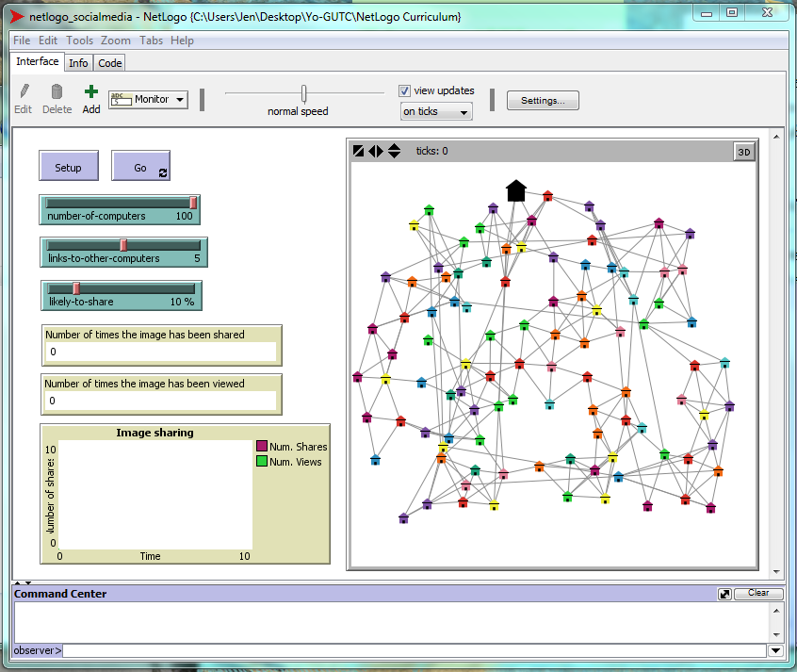Viewport: 797px width, 672px height.
Task: Click the Settings button
Action: [x=543, y=101]
